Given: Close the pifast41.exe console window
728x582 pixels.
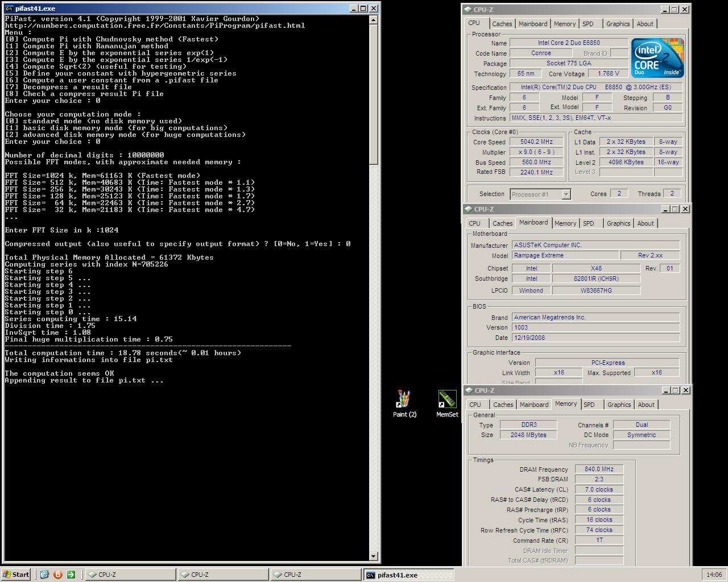Looking at the screenshot, I should pos(374,9).
